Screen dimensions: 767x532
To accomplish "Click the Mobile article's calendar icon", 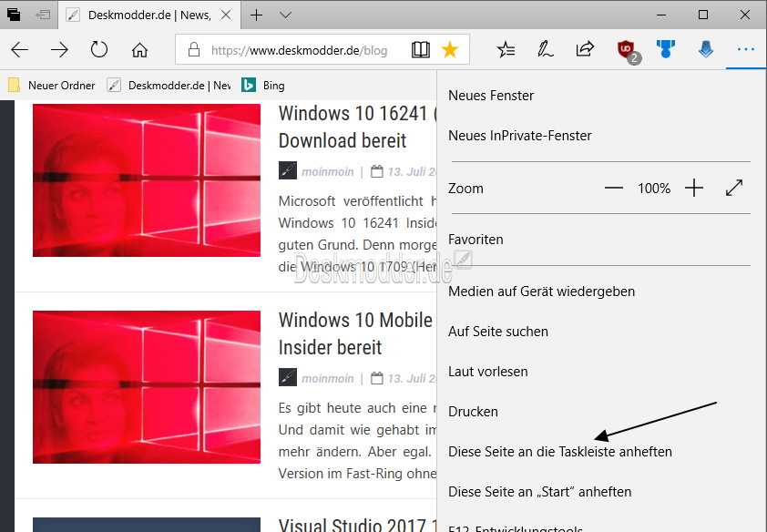I will [376, 378].
